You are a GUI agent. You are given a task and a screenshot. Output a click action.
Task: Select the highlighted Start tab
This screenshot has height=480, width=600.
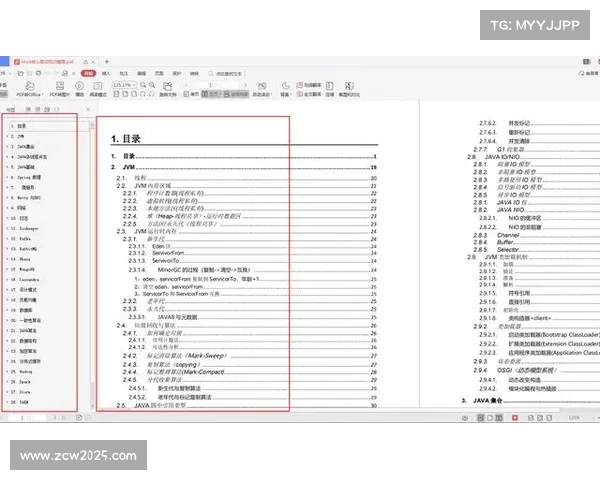[88, 73]
